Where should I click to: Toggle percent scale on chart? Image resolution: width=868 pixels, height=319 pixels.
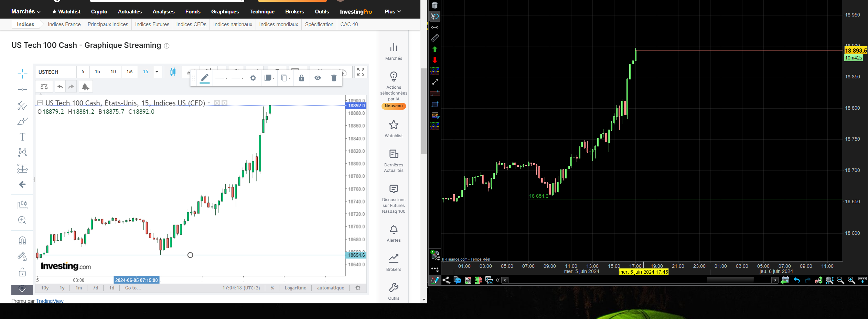272,288
